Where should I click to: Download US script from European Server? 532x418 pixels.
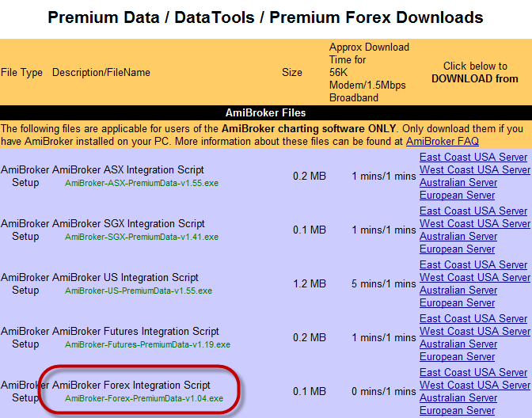[x=457, y=302]
